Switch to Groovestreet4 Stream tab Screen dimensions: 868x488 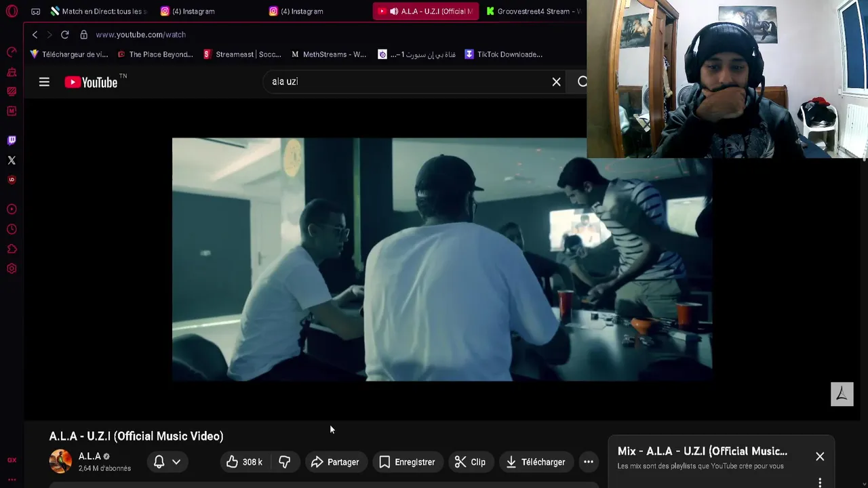pos(534,12)
